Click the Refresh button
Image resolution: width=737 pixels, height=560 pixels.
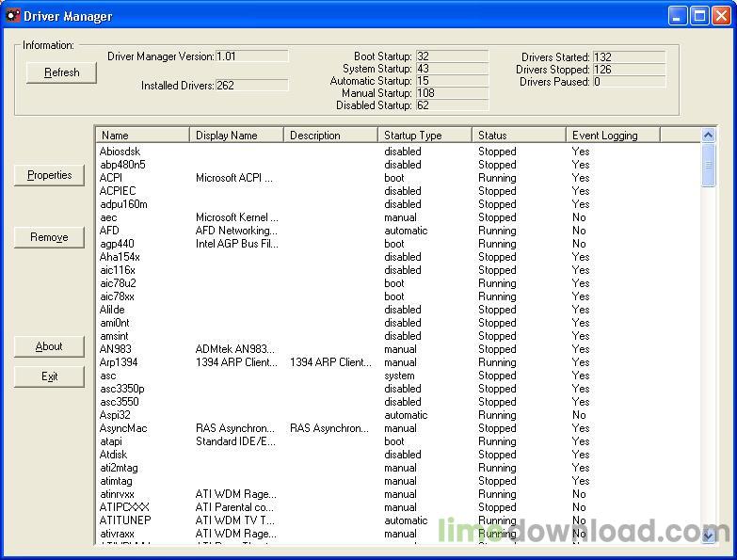click(61, 72)
